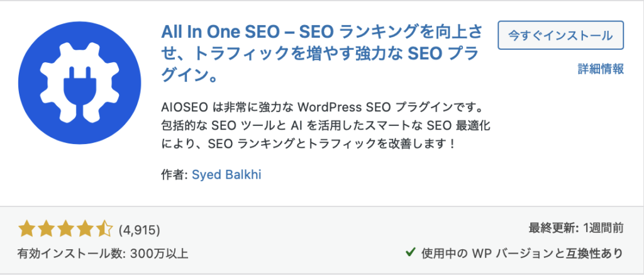The height and width of the screenshot is (275, 644).
Task: Click the green compatibility checkmark icon
Action: (x=410, y=253)
